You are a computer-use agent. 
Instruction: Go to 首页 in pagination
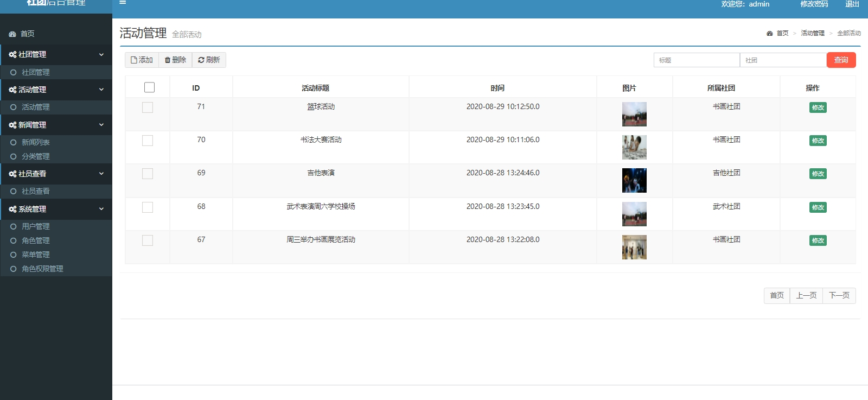777,295
